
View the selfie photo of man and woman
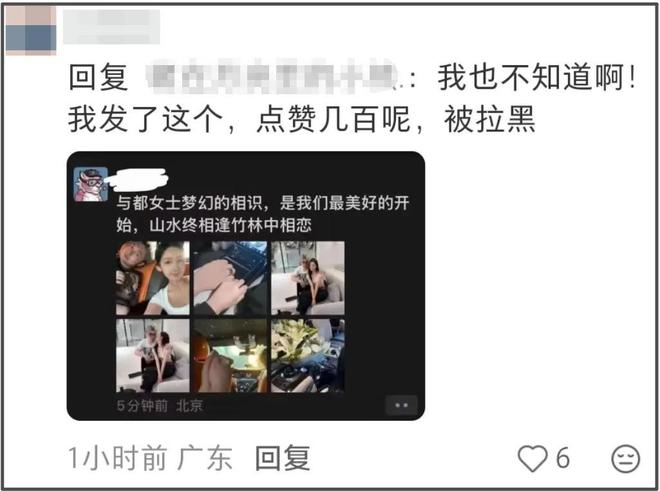(153, 278)
